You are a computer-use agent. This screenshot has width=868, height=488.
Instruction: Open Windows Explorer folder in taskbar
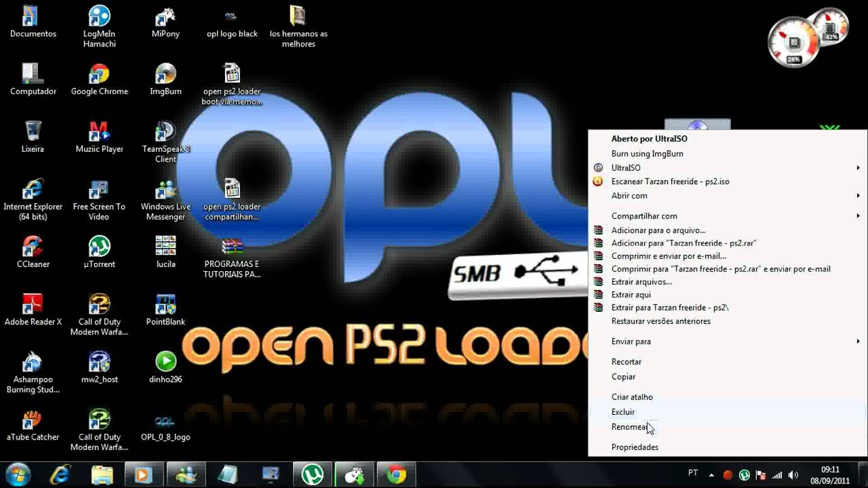pyautogui.click(x=102, y=474)
